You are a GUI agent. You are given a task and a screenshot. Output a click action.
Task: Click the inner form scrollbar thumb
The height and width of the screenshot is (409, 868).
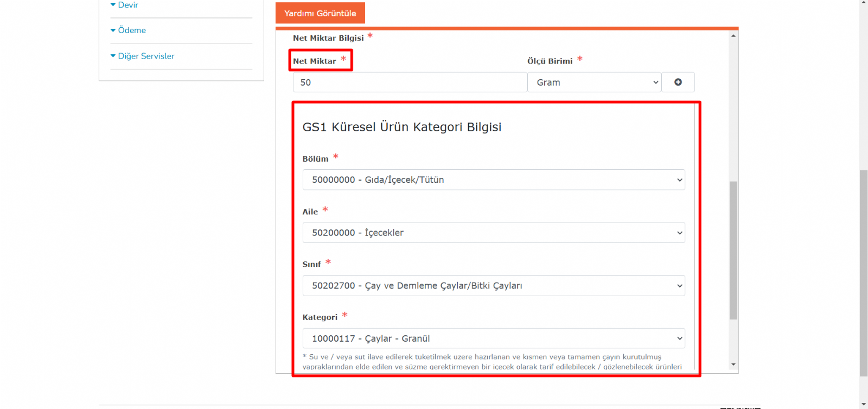point(733,250)
